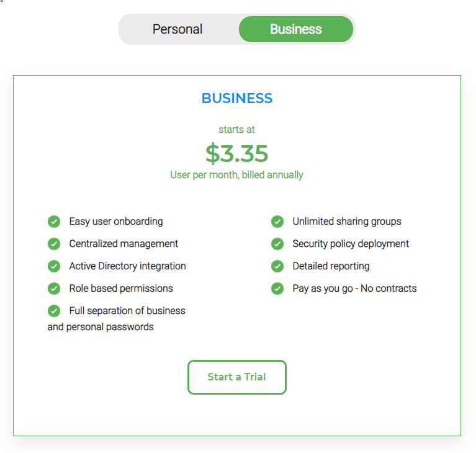Click 'User per month, billed annually' text

click(x=237, y=175)
